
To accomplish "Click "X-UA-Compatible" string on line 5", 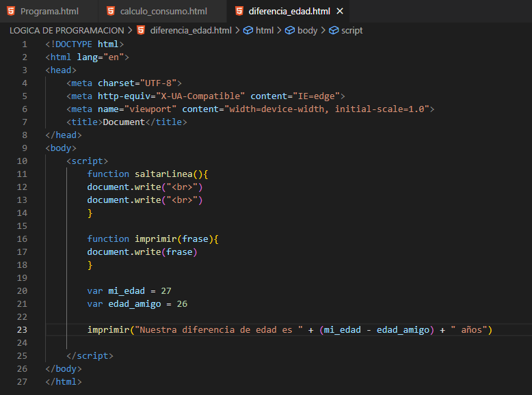I will 200,96.
